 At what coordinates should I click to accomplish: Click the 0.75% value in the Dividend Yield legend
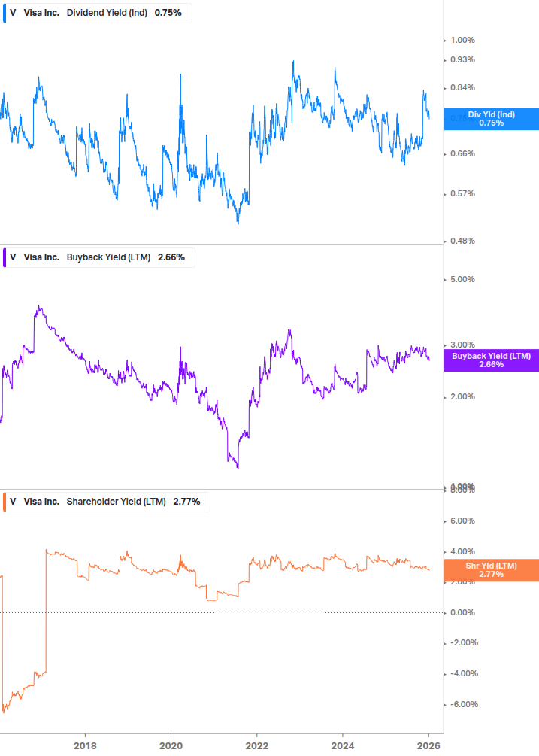tap(168, 13)
